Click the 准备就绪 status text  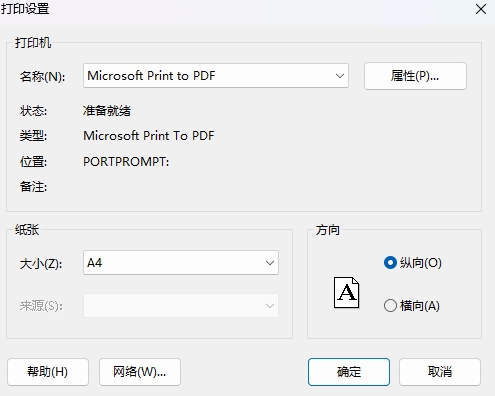107,111
